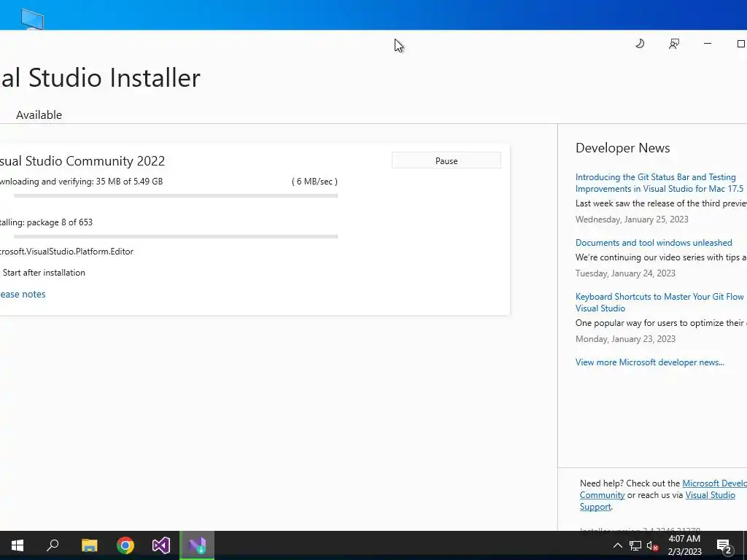Open taskbar search magnifier icon
The image size is (747, 560).
53,545
